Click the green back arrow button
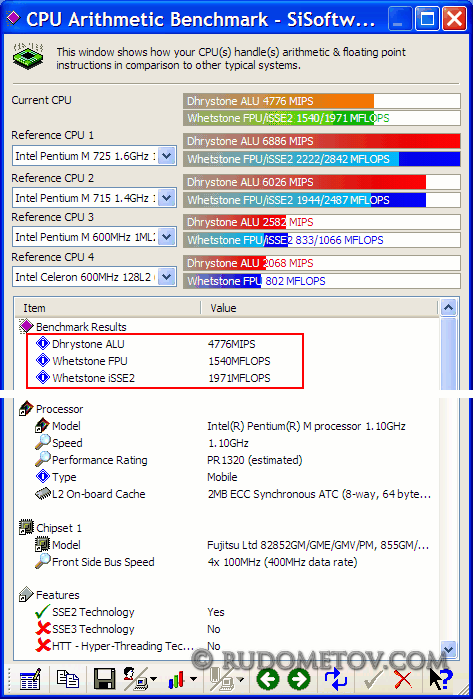Viewport: 475px width, 700px height. (267, 679)
